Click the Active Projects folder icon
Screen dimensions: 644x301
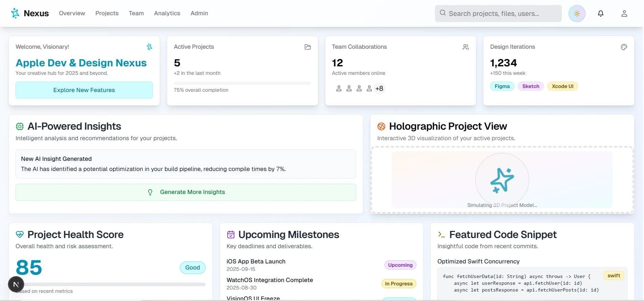tap(307, 47)
